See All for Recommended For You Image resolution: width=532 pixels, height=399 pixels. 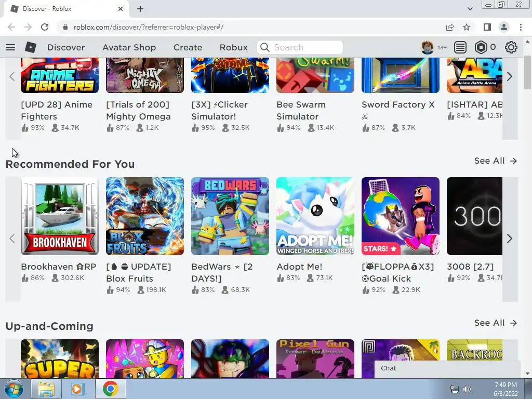(x=495, y=161)
